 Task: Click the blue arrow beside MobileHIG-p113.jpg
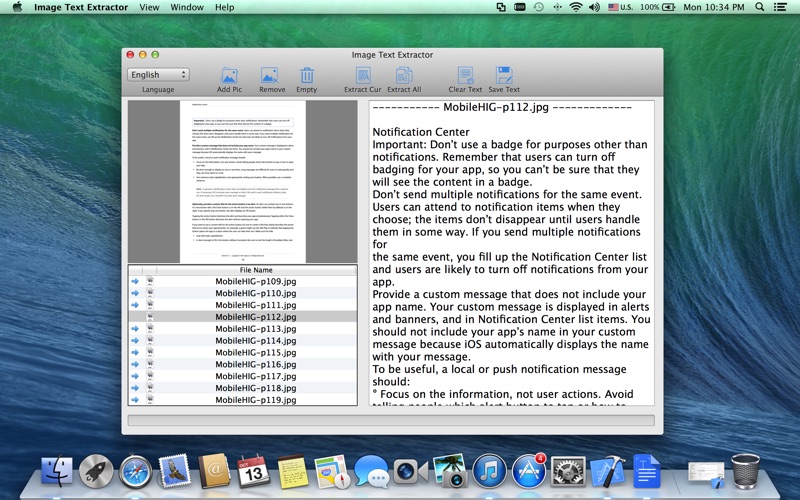tap(135, 329)
